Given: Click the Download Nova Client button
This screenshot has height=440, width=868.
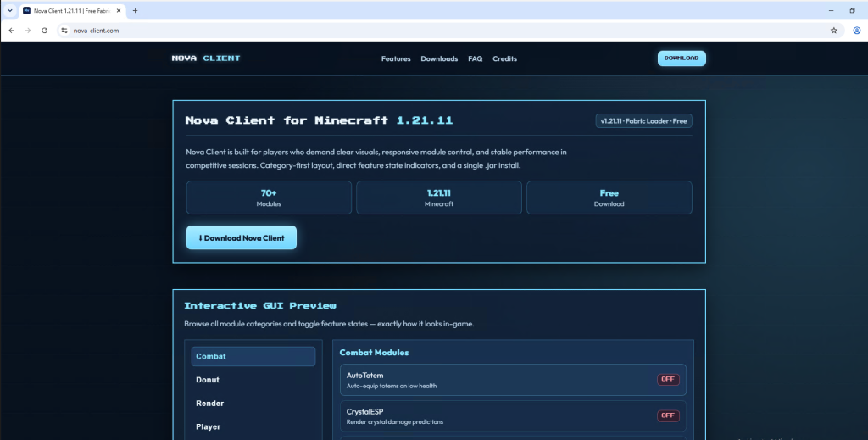Looking at the screenshot, I should coord(242,237).
